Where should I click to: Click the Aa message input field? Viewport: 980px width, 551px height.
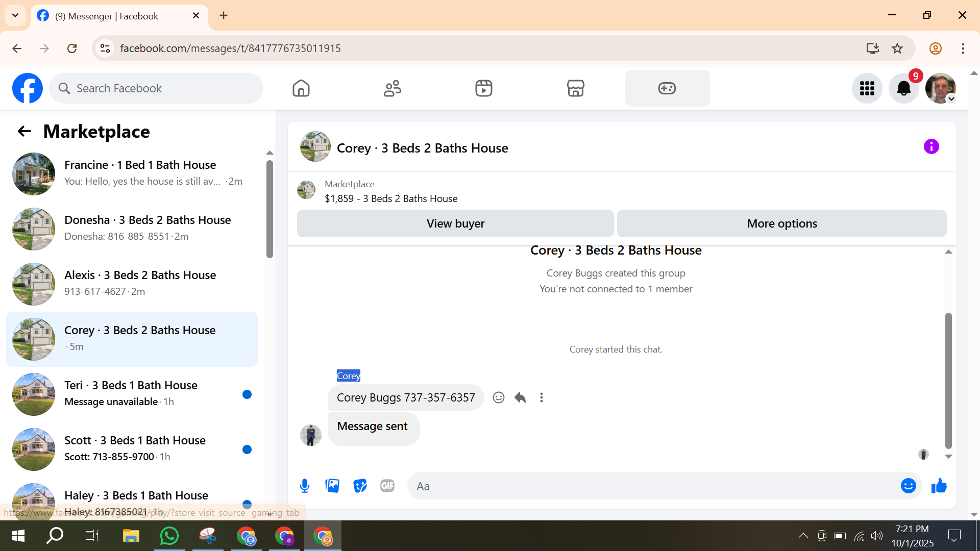(653, 486)
